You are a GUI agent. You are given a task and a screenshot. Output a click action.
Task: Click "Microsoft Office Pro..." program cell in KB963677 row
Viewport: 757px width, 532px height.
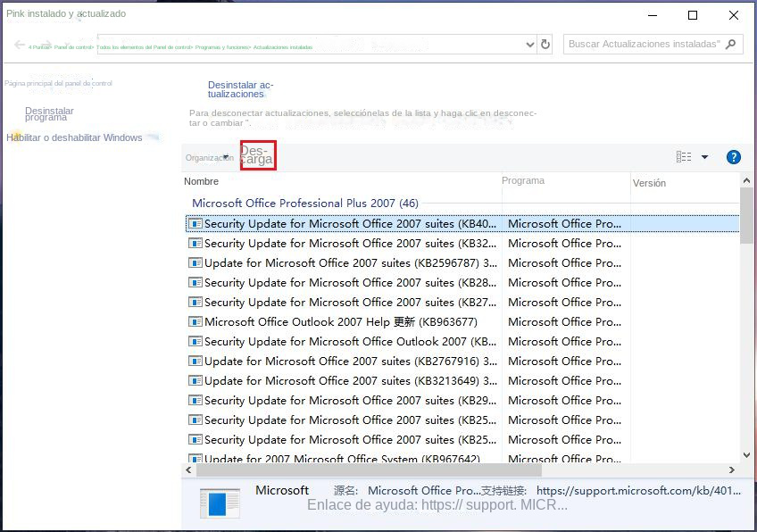(x=564, y=321)
